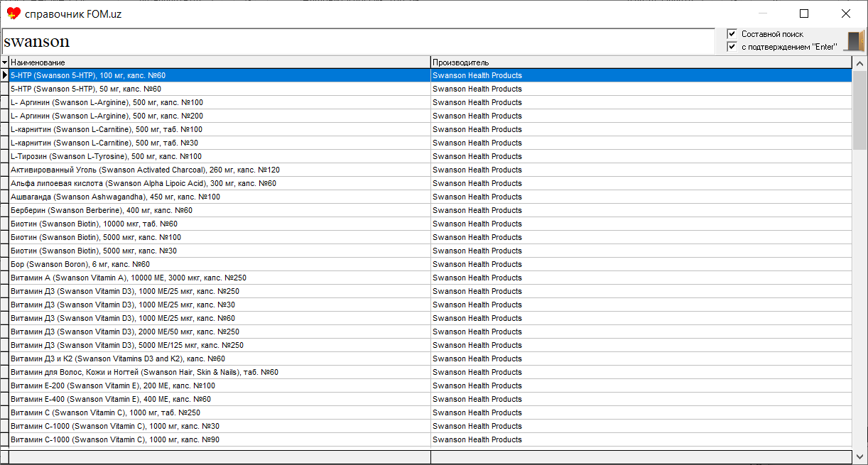Toggle the "с подтверждением Enter" checkbox
The height and width of the screenshot is (465, 868).
pos(732,47)
